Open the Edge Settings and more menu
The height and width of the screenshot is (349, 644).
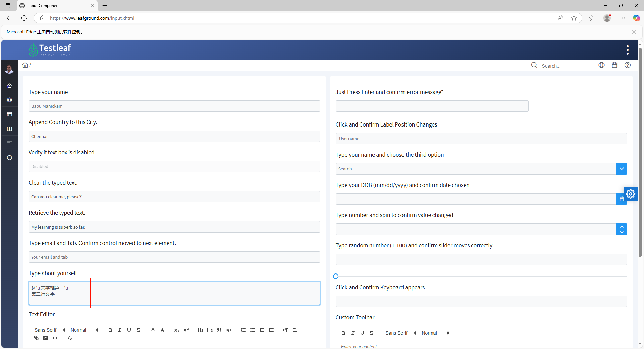coord(623,18)
